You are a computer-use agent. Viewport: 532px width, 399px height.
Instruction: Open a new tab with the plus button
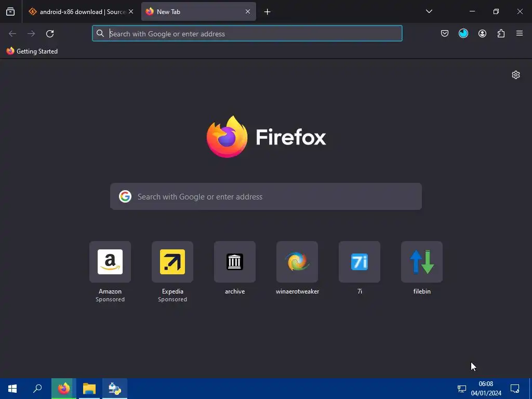click(268, 12)
